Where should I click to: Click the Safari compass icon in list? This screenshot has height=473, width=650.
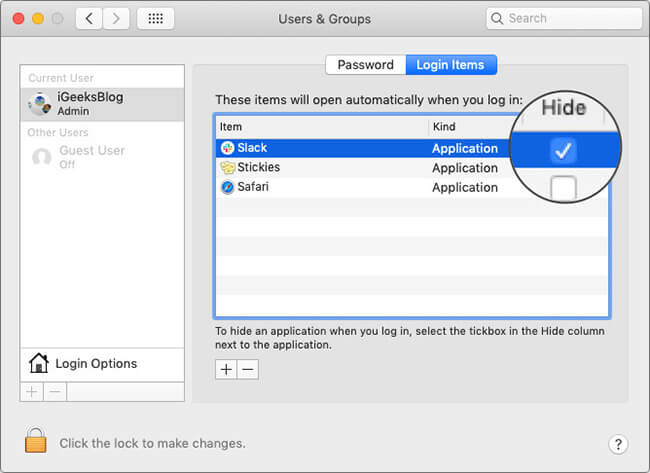point(227,187)
